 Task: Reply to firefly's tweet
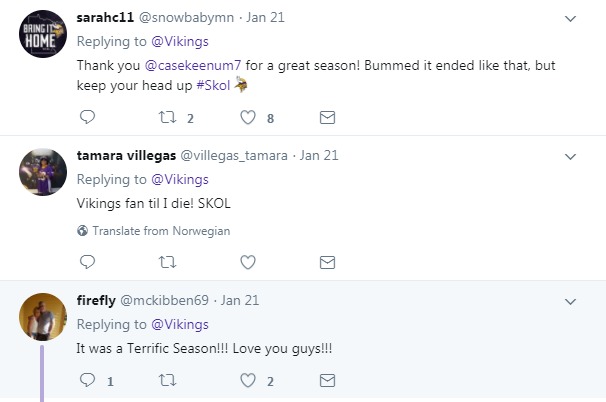click(87, 380)
